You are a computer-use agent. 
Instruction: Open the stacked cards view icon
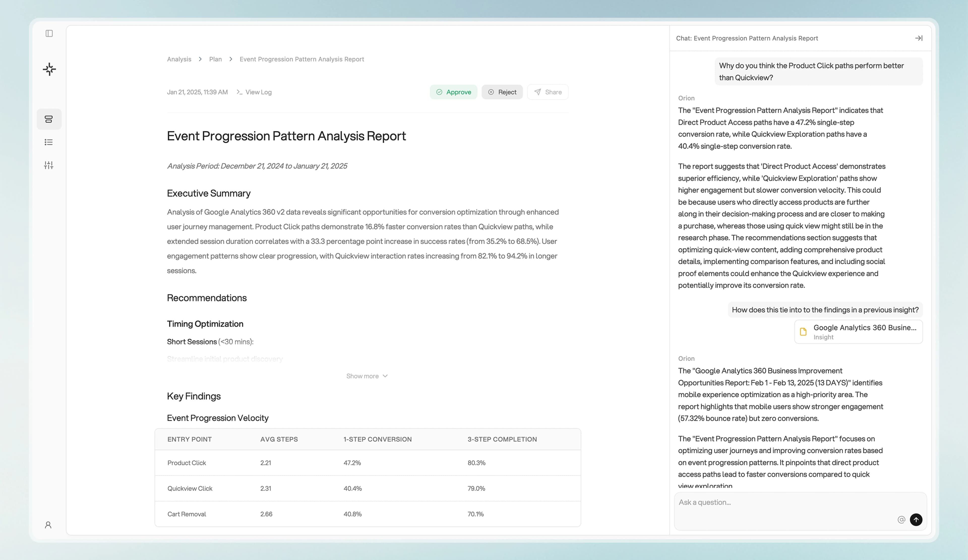pos(49,119)
